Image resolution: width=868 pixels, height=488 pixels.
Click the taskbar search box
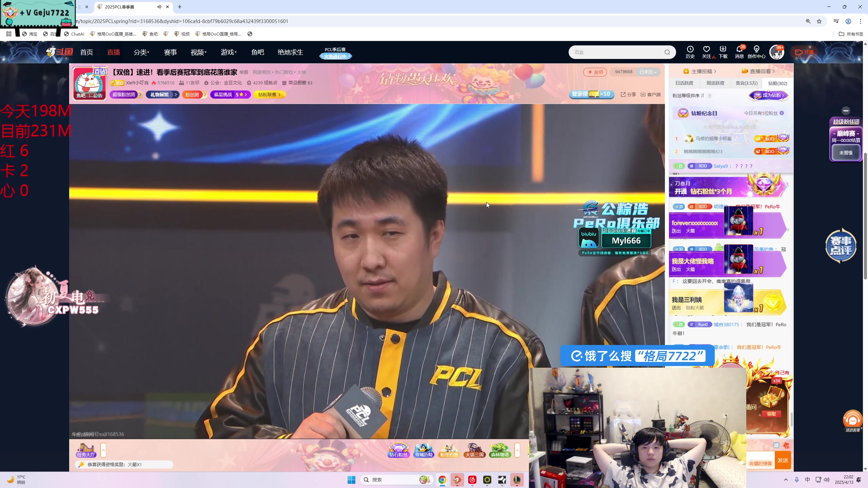point(397,480)
